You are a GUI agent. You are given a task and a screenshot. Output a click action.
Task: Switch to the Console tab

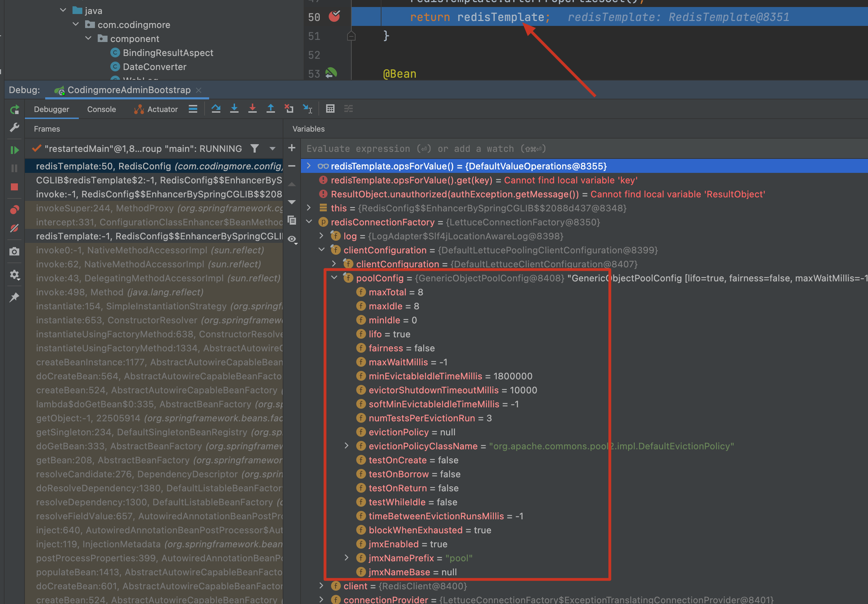click(x=101, y=109)
